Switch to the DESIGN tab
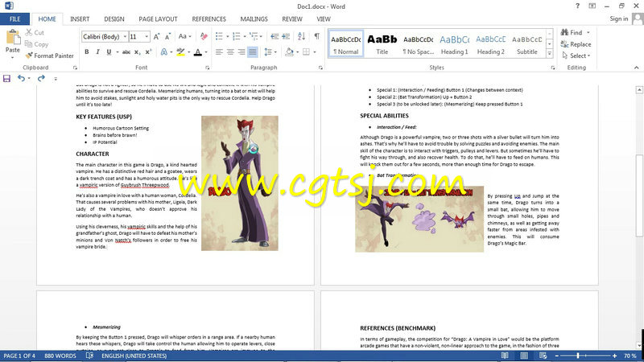Screen dimensions: 644x362 pos(114,19)
